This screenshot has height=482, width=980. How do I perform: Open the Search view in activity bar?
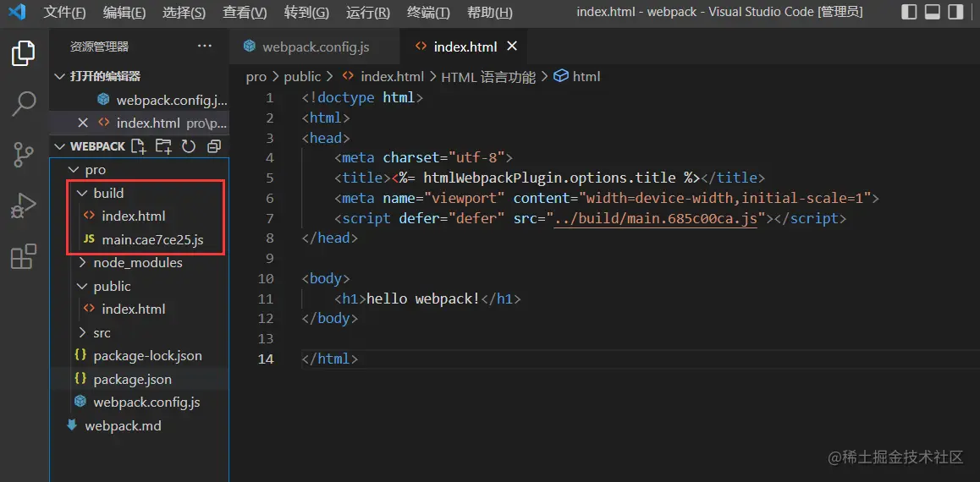point(24,104)
